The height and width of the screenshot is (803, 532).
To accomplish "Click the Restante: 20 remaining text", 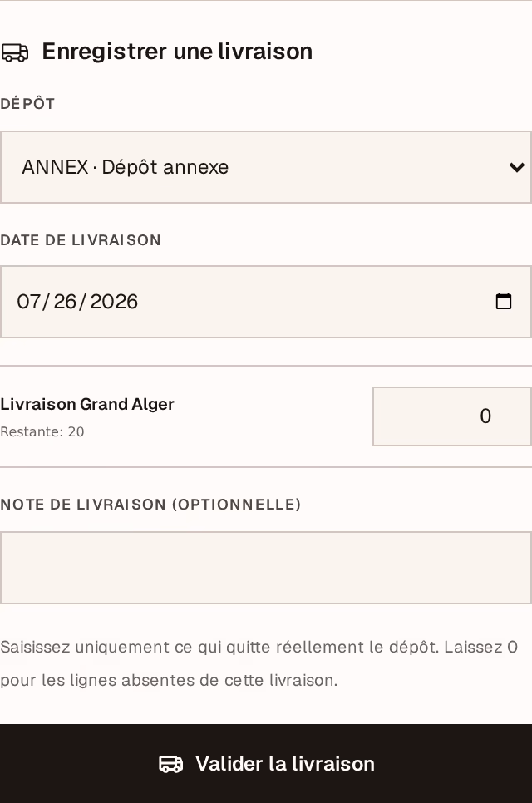I will 42,431.
